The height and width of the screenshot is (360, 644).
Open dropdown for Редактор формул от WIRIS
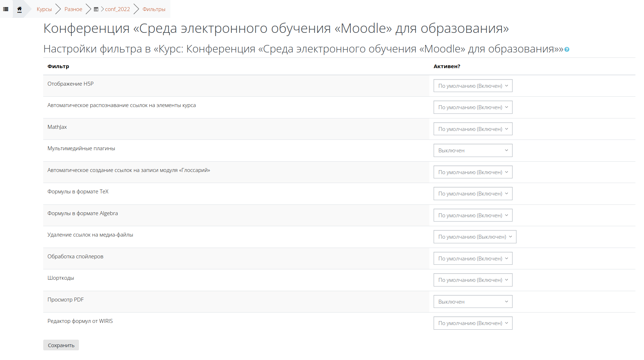(x=473, y=323)
